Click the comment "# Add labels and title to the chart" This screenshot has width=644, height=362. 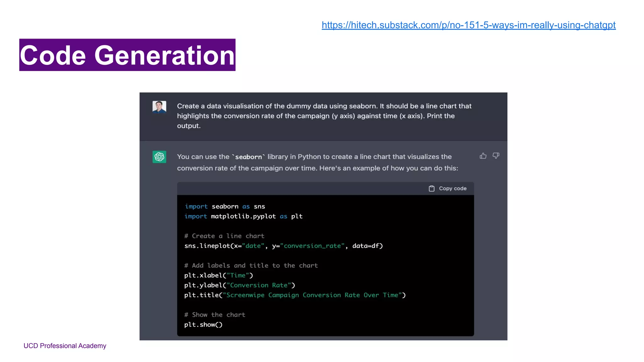pyautogui.click(x=251, y=266)
